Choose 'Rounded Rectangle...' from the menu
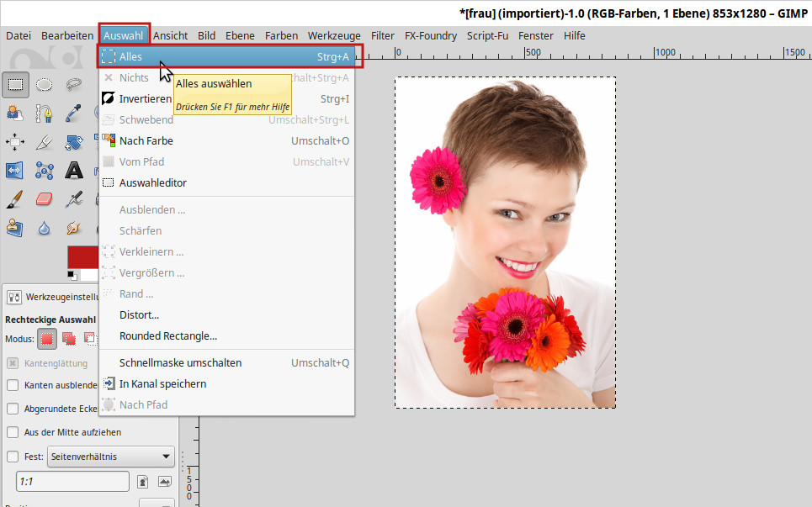This screenshot has height=507, width=812. (168, 335)
